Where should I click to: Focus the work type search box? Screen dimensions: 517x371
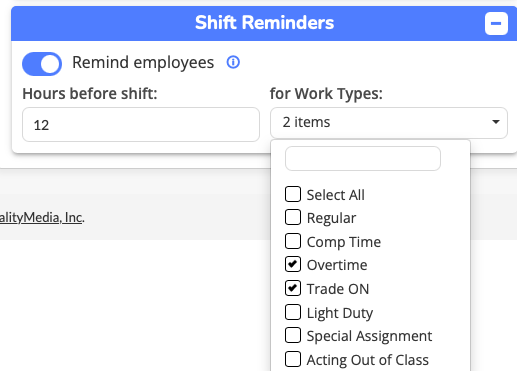pos(363,158)
